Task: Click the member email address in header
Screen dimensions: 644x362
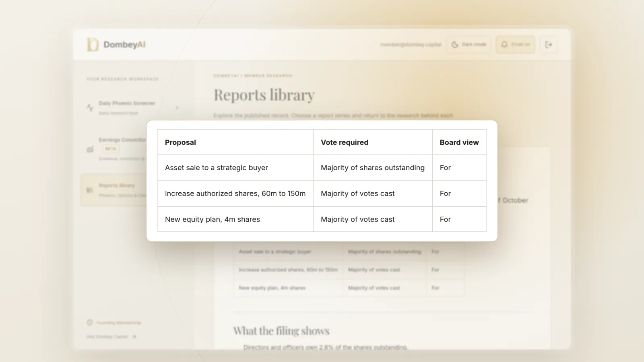Action: coord(411,45)
